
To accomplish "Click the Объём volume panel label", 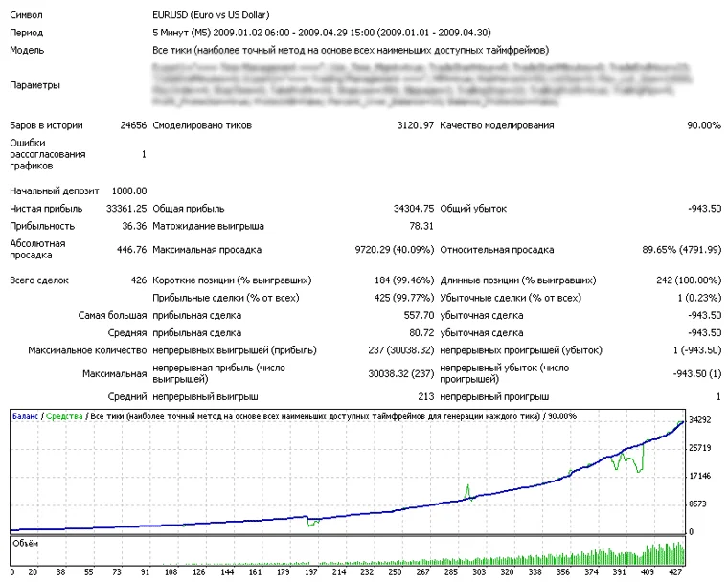I will pyautogui.click(x=25, y=544).
